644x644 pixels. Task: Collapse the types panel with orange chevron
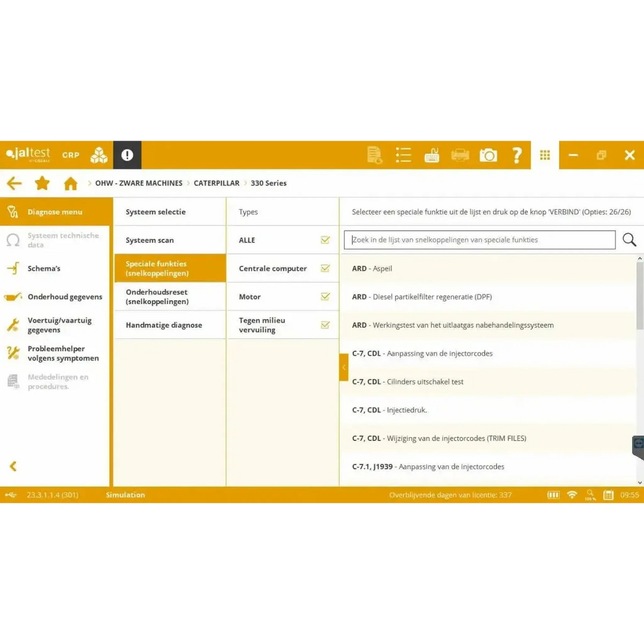coord(344,367)
